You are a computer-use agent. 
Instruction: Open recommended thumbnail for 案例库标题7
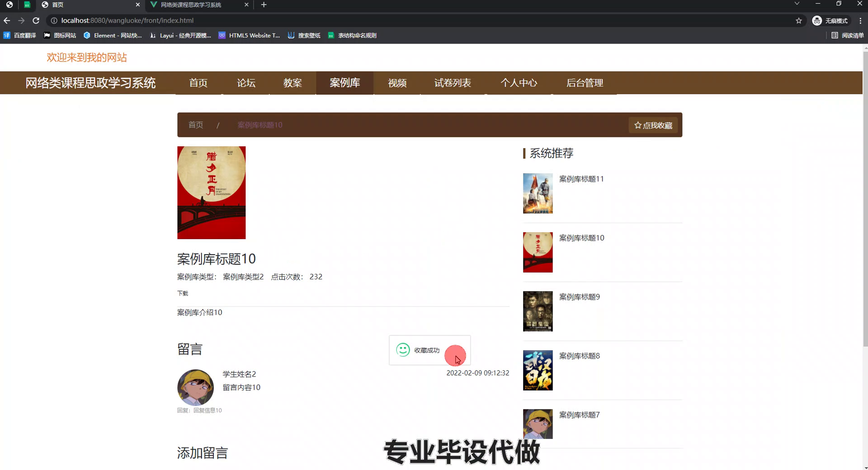(x=538, y=424)
